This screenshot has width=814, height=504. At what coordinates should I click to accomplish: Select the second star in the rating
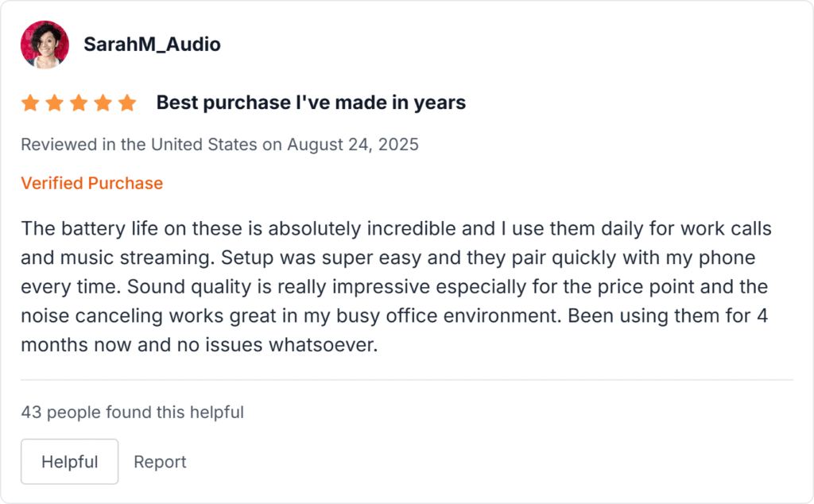click(x=55, y=102)
